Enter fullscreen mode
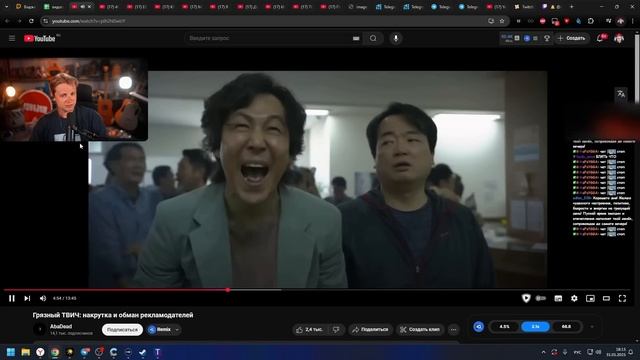640x360 pixels. 622,298
